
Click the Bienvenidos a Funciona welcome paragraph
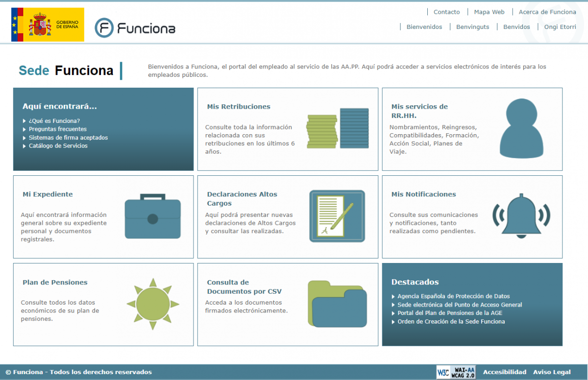point(347,71)
